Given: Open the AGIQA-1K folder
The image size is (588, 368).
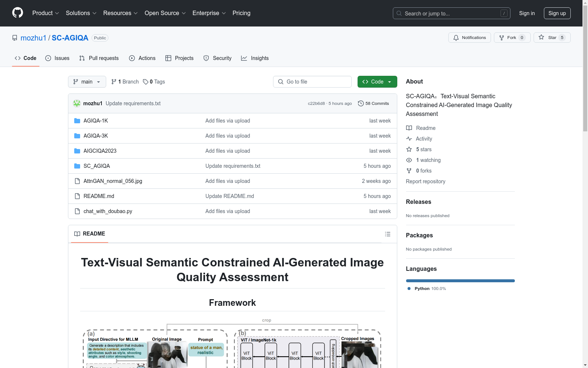Looking at the screenshot, I should click(x=96, y=121).
